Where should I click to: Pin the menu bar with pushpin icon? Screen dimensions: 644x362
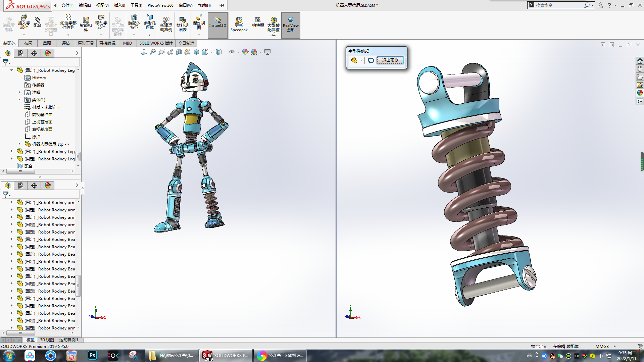pyautogui.click(x=221, y=5)
